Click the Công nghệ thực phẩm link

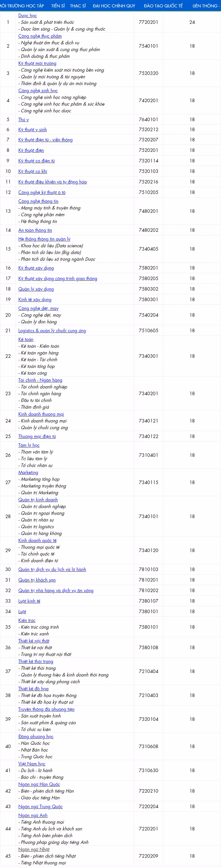(x=40, y=36)
